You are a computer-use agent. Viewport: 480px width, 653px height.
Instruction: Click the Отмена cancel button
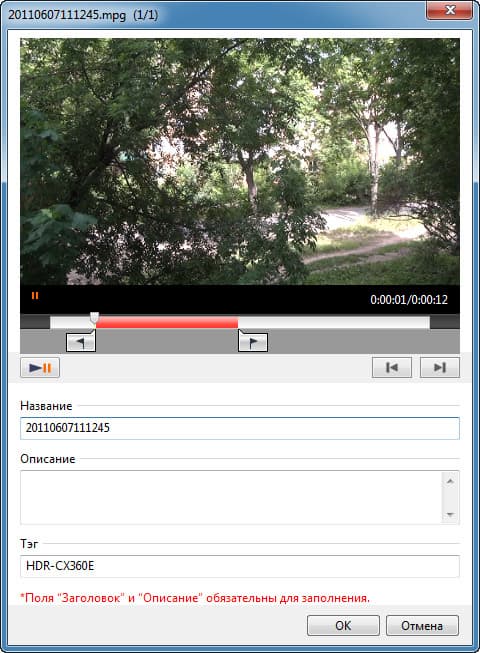tap(422, 626)
